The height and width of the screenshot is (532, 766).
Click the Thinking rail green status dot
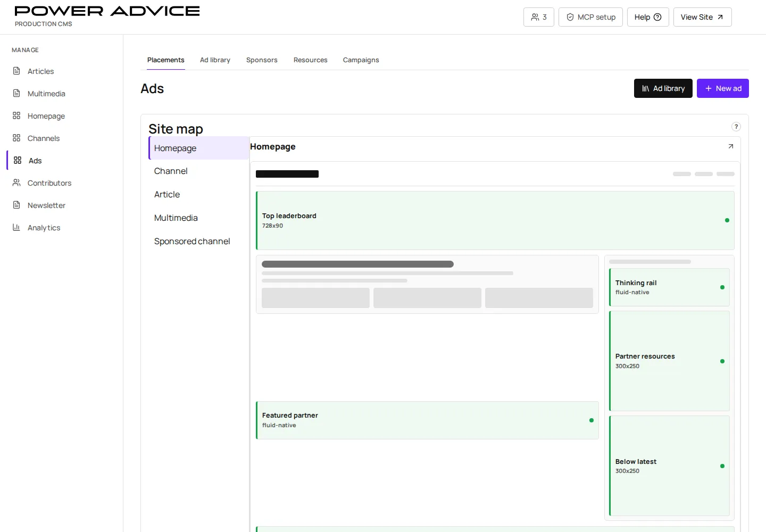722,287
